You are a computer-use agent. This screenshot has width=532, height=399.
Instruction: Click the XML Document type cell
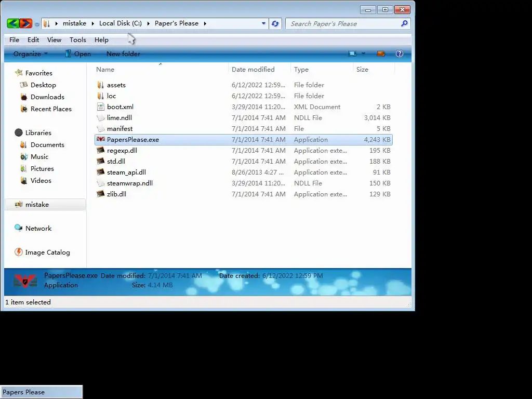click(x=317, y=107)
